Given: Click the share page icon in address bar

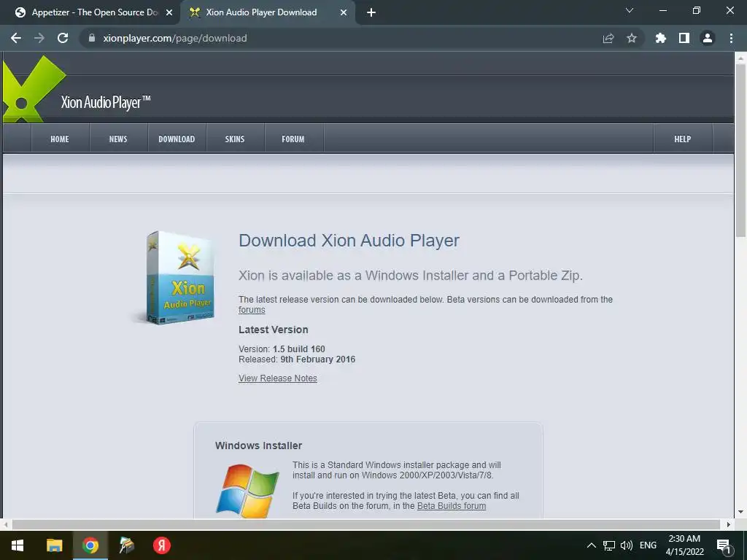Looking at the screenshot, I should click(608, 38).
